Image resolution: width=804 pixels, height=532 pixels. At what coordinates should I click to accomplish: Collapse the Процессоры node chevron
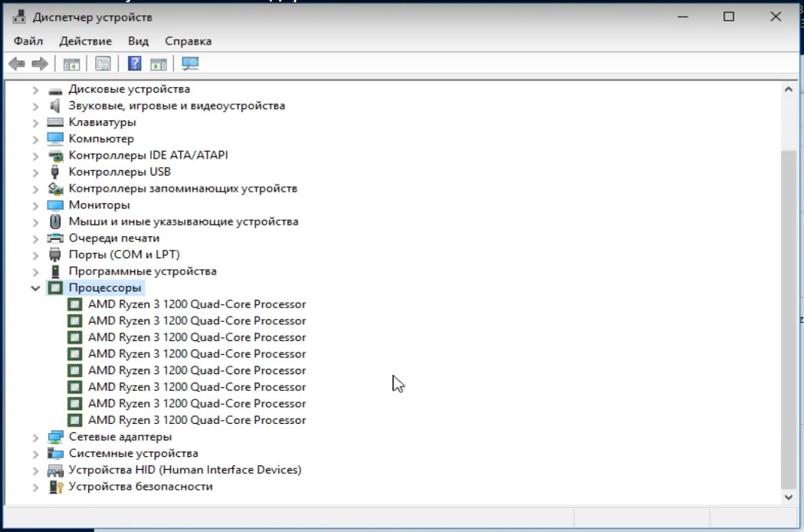point(35,288)
